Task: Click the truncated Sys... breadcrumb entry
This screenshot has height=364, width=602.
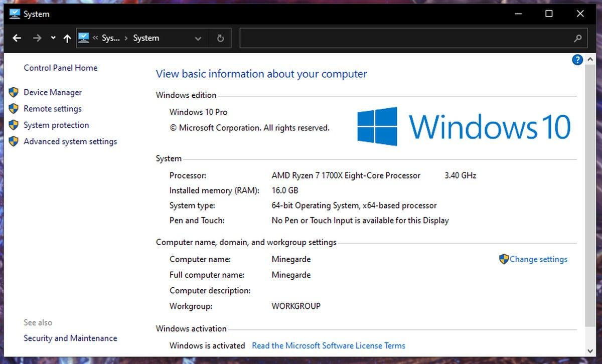Action: coord(111,38)
